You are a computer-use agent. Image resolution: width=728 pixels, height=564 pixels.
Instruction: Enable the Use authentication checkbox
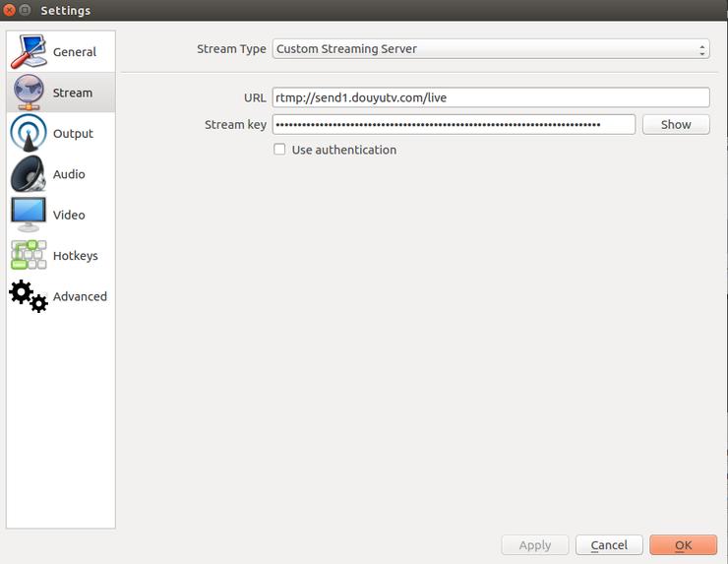pos(279,150)
